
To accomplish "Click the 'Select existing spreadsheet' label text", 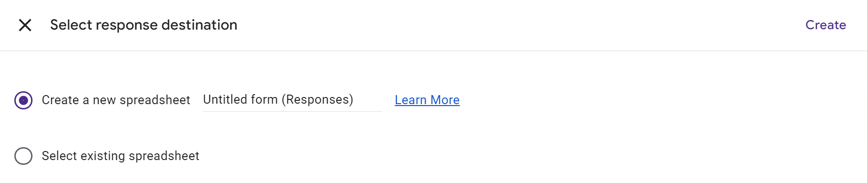I will pos(120,156).
